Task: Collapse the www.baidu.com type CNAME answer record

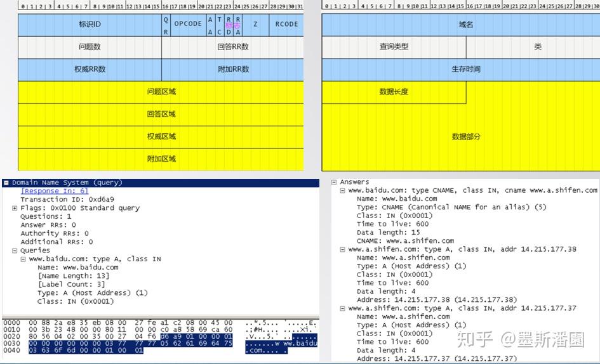Action: coord(342,191)
